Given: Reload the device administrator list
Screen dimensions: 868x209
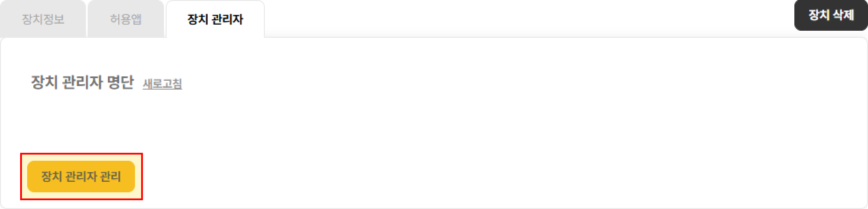Looking at the screenshot, I should point(162,83).
